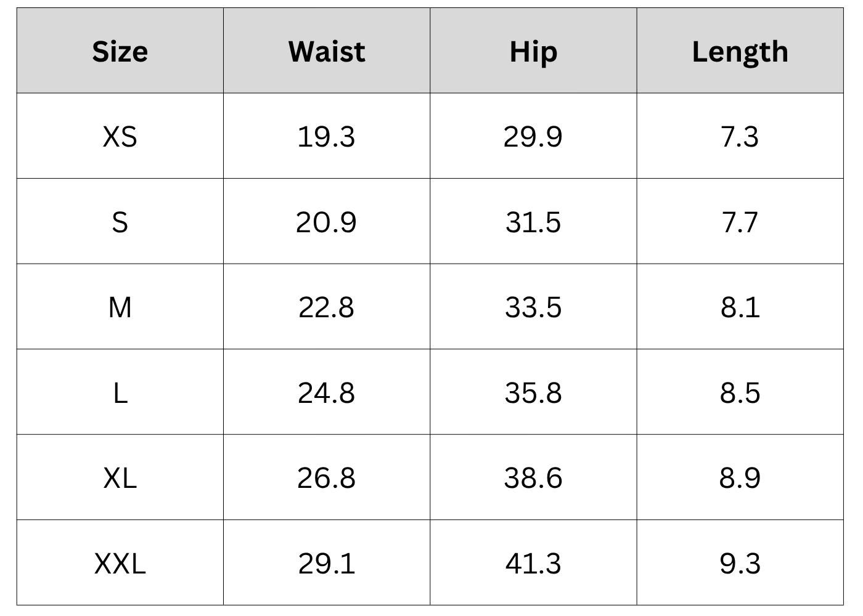
Task: Click the Size column header
Action: tap(120, 51)
